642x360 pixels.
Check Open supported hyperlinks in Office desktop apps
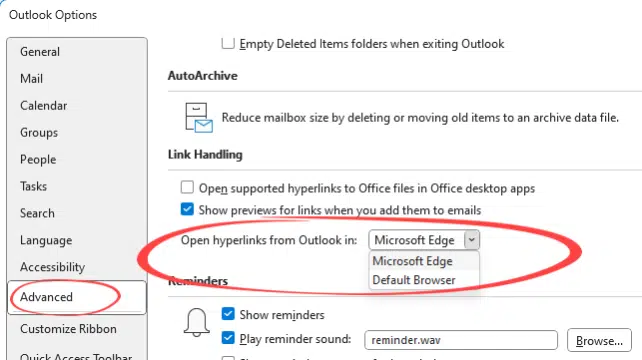[187, 187]
